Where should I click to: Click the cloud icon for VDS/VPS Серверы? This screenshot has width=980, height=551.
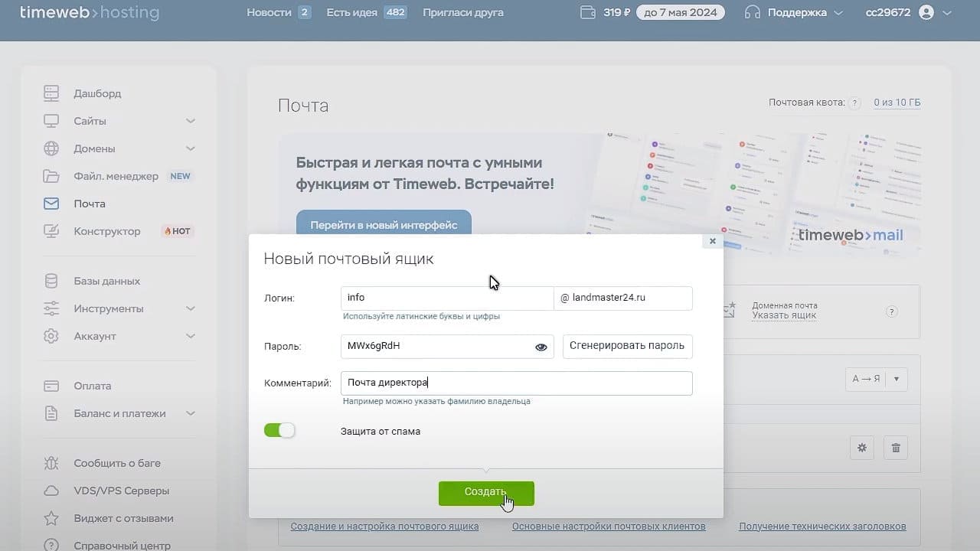(51, 491)
